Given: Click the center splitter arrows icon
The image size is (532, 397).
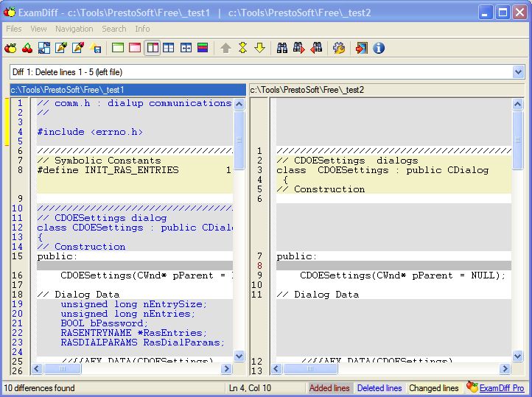Looking at the screenshot, I should point(186,48).
